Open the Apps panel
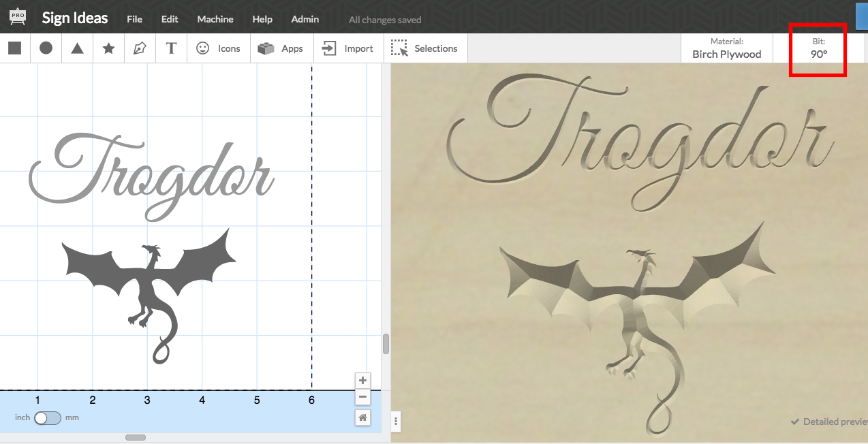 click(281, 48)
